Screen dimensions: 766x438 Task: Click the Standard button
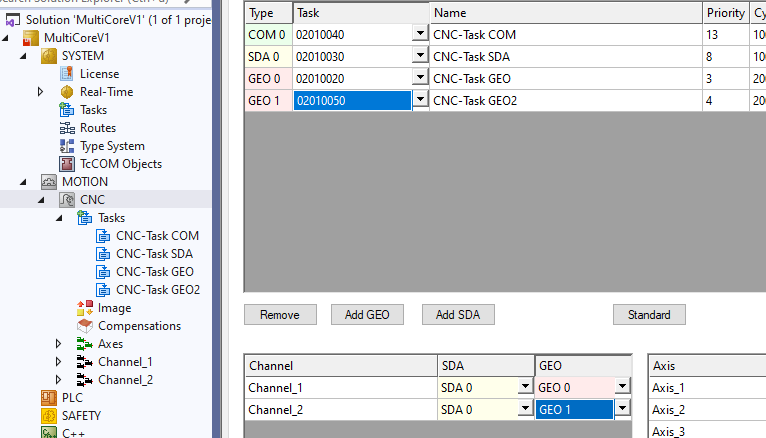coord(649,315)
